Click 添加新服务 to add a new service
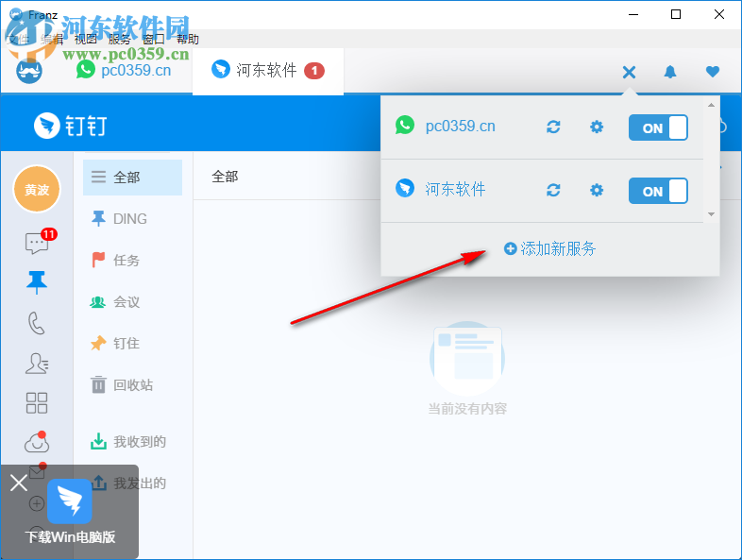This screenshot has width=742, height=560. click(x=549, y=248)
